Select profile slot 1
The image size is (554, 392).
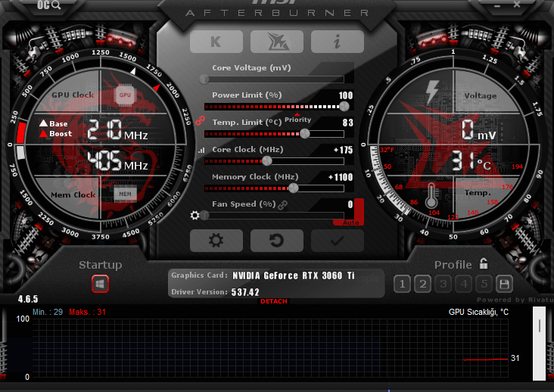click(402, 284)
